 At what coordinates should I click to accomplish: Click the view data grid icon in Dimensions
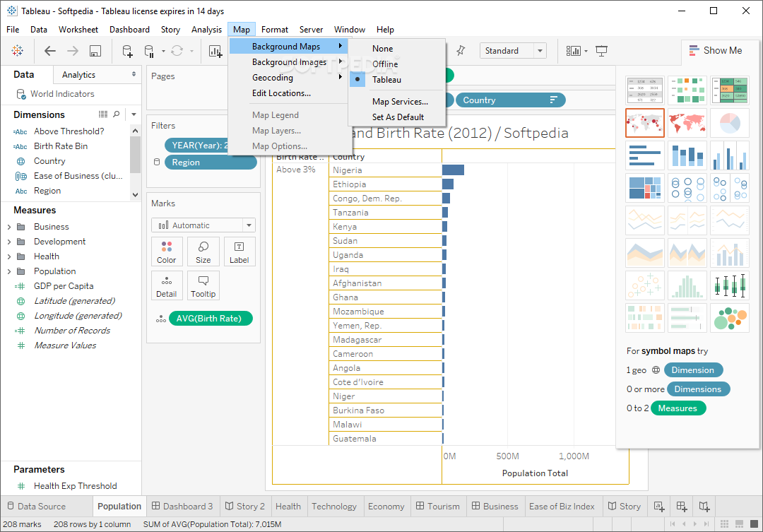(103, 114)
